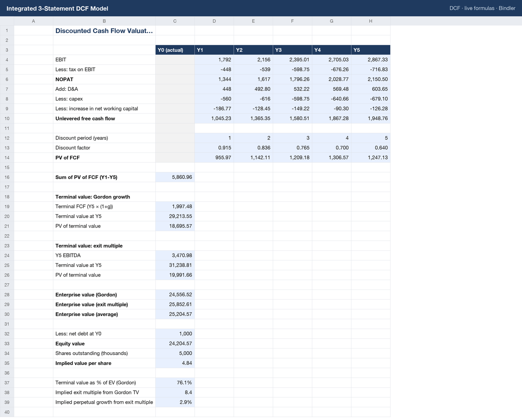Click Y1 EBIT value 1,792

214,60
